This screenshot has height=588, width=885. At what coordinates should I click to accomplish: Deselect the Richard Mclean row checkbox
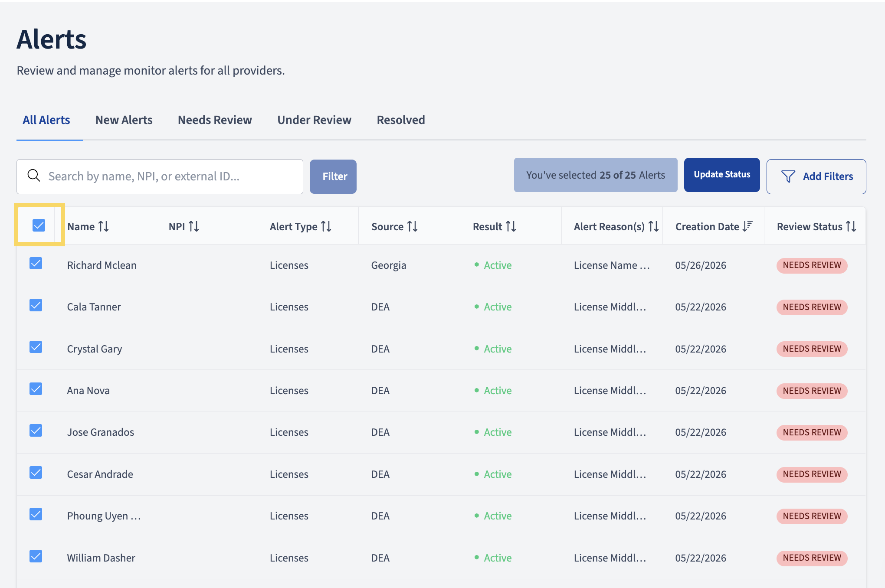[x=36, y=263]
